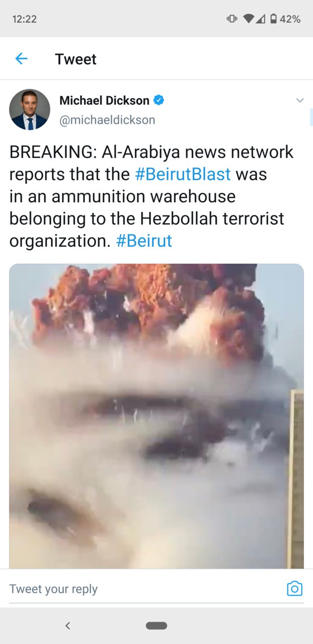Open the #BeirutBlast hashtag

click(x=183, y=174)
